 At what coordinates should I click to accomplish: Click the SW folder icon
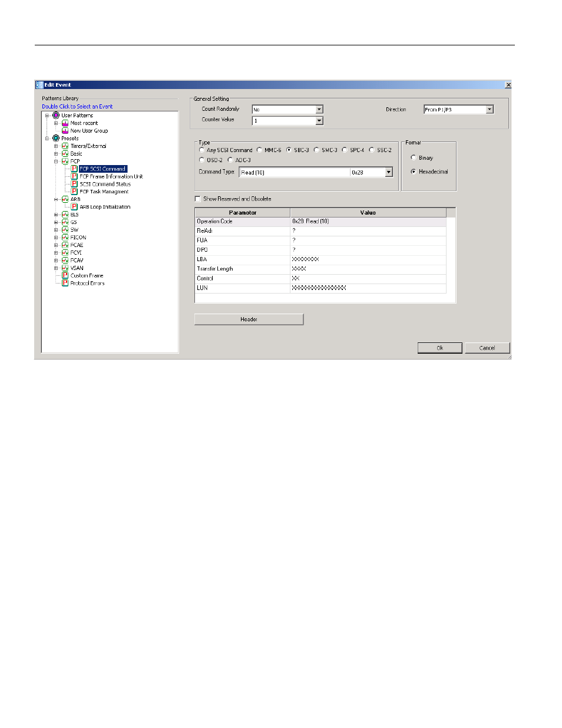point(65,230)
